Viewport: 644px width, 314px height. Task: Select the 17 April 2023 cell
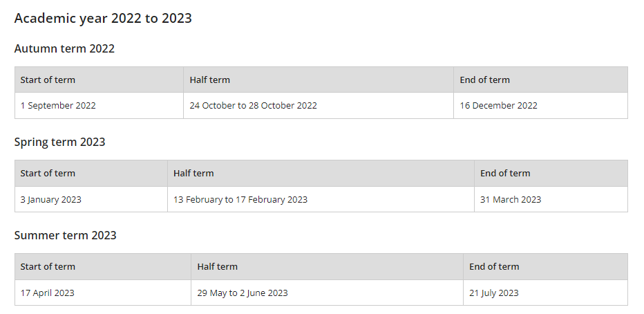coord(103,293)
